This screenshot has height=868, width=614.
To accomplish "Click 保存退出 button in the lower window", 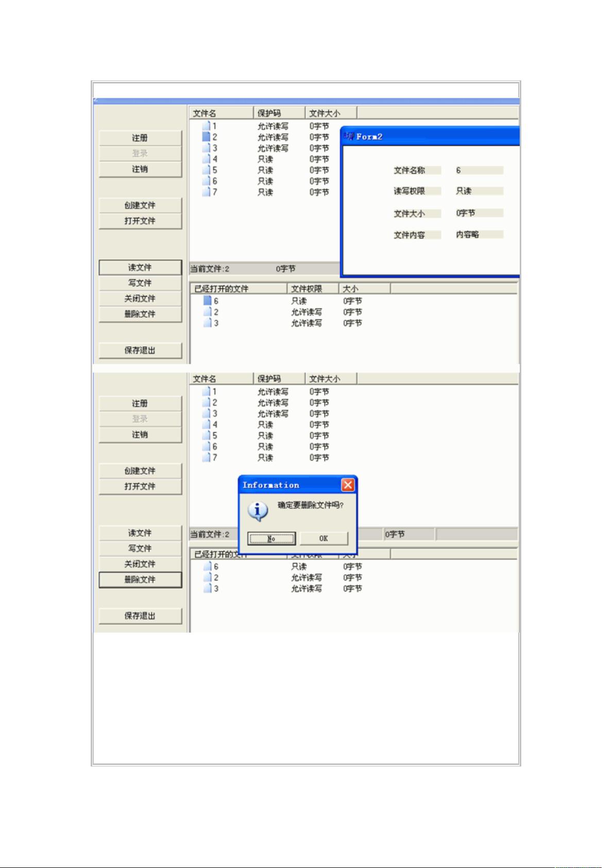I will click(x=140, y=616).
